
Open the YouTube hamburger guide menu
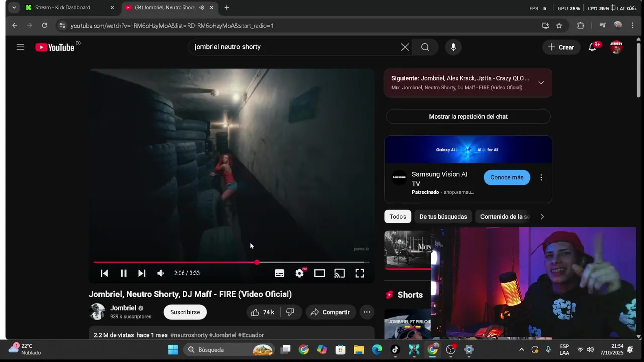pyautogui.click(x=20, y=47)
